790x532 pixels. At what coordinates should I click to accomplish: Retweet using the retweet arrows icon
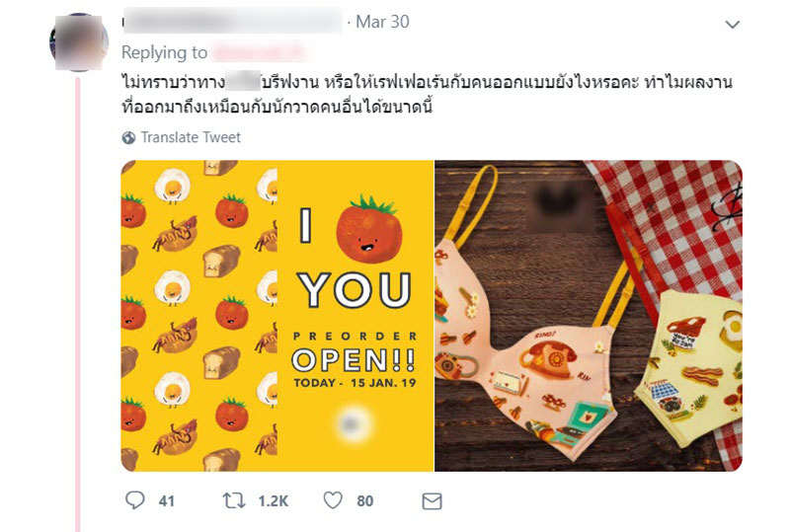[x=234, y=500]
